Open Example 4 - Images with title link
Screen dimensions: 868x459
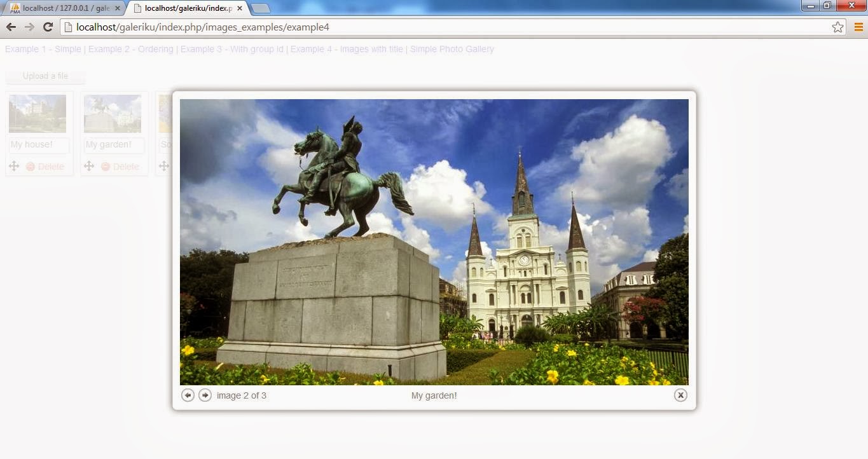coord(347,49)
